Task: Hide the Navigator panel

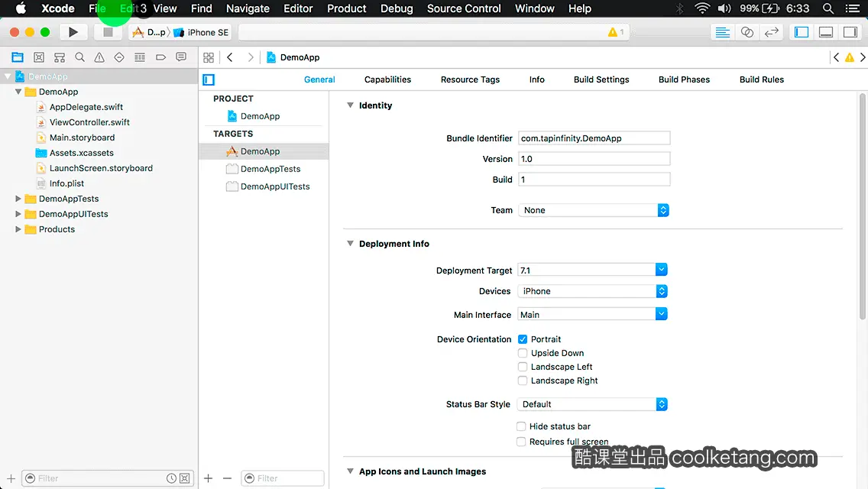Action: [x=802, y=32]
